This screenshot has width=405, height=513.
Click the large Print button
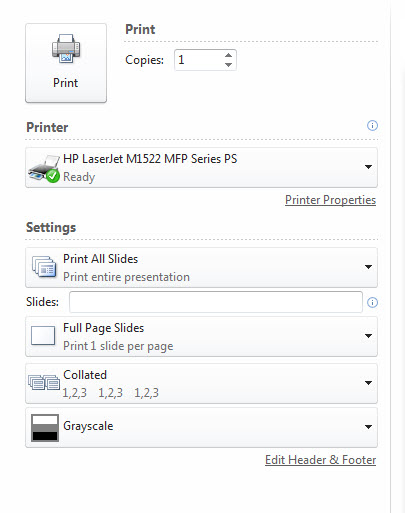coord(66,63)
